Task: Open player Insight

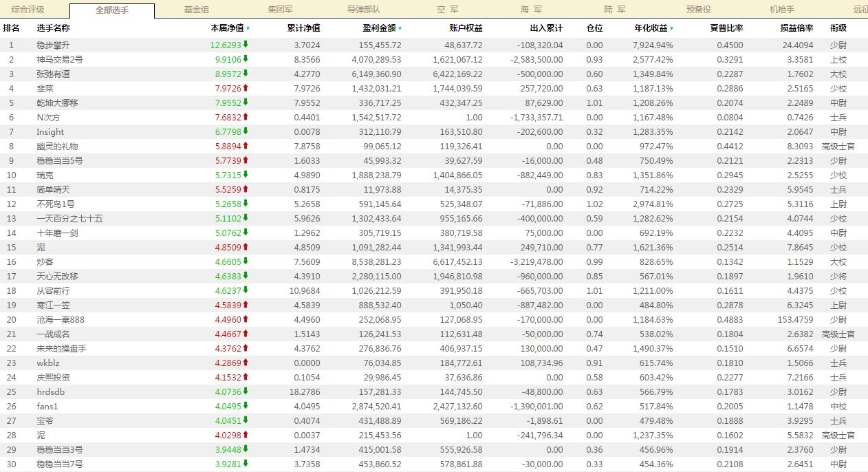Action: (50, 131)
